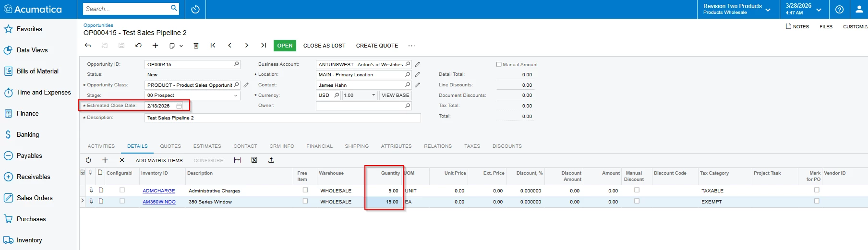Switch to the Quotes tab
This screenshot has height=250, width=868.
(170, 146)
